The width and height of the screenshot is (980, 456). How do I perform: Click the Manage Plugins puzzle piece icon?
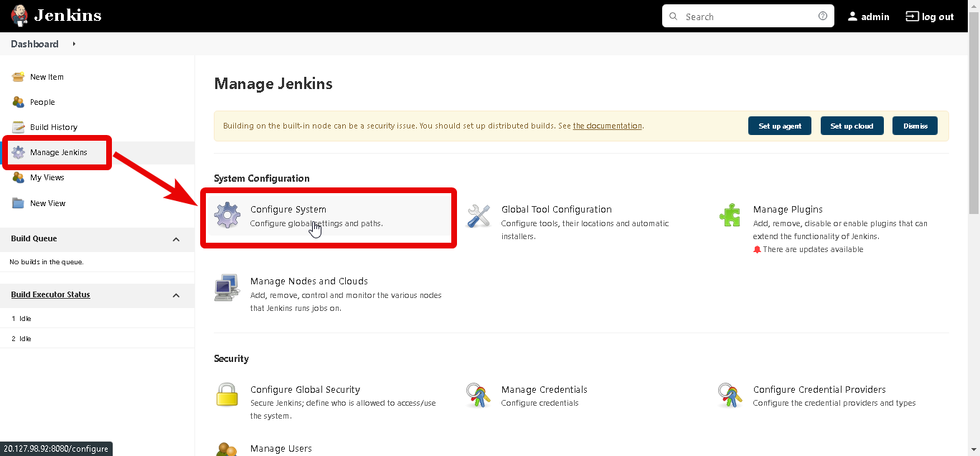730,215
